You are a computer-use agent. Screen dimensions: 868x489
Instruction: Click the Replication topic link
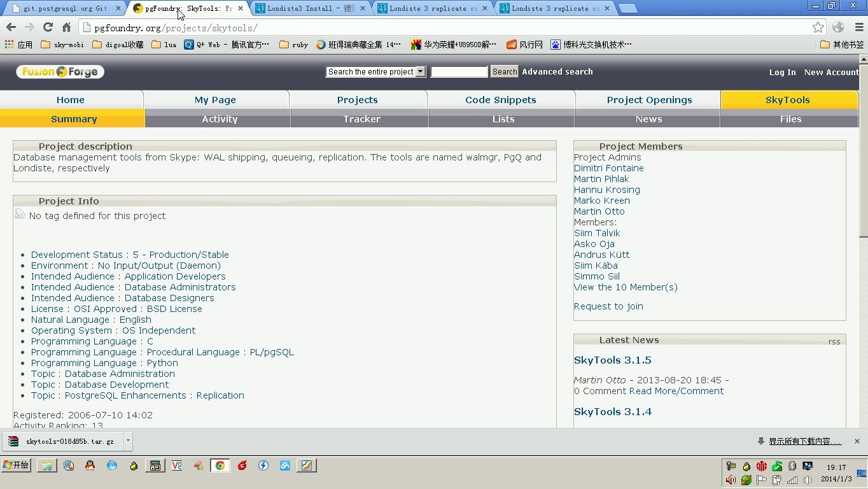pyautogui.click(x=220, y=395)
